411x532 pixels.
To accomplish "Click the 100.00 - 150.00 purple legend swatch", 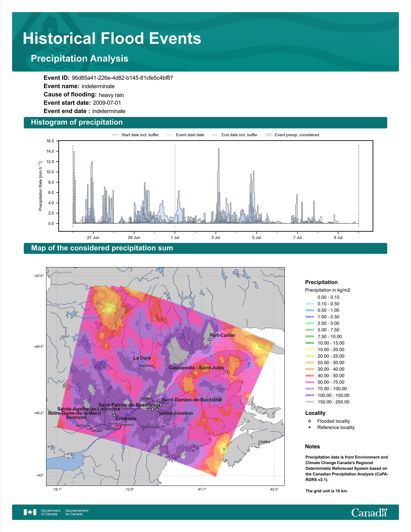I will click(309, 395).
